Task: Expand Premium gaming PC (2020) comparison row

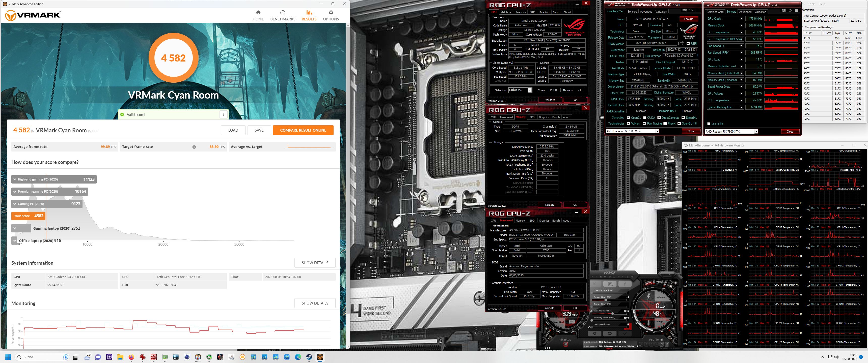Action: (x=14, y=192)
